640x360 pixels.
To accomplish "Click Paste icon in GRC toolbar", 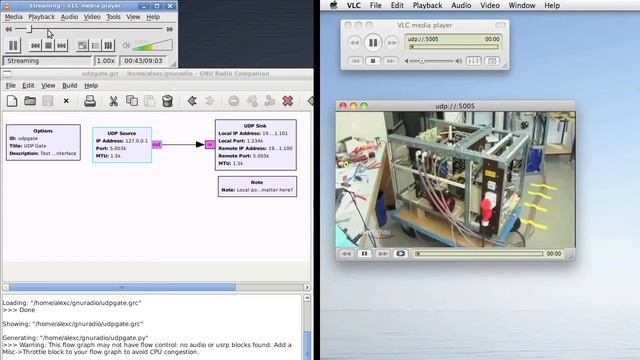I will [149, 101].
